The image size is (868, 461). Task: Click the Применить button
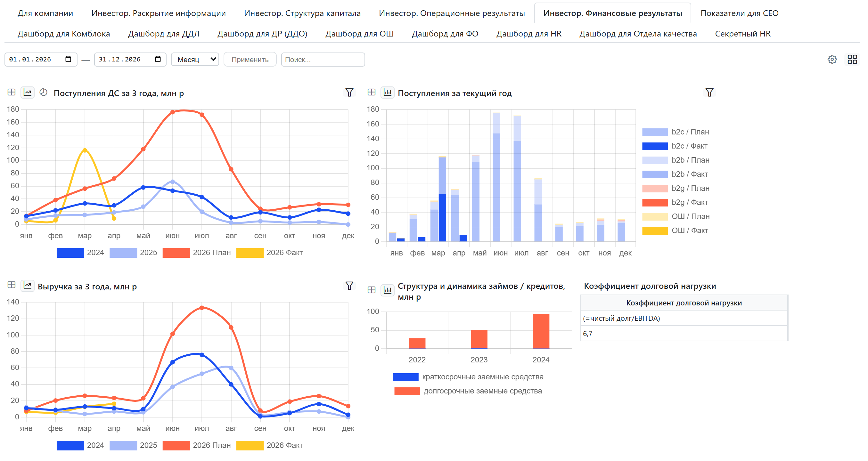click(x=250, y=60)
